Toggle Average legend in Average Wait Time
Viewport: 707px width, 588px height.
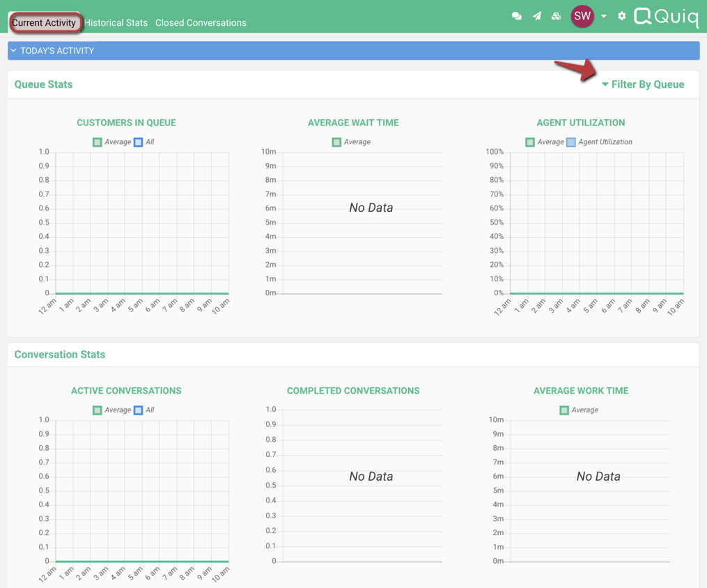(351, 142)
